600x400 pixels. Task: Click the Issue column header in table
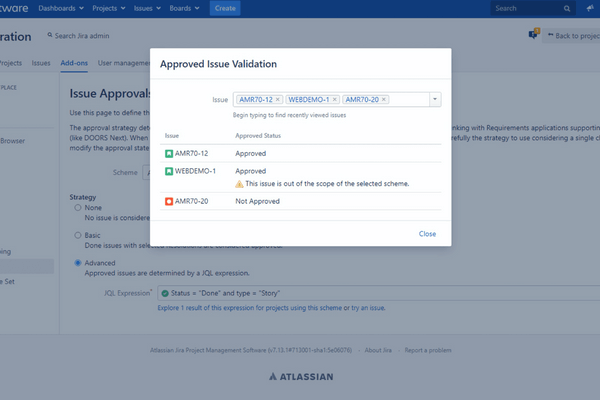coord(172,136)
